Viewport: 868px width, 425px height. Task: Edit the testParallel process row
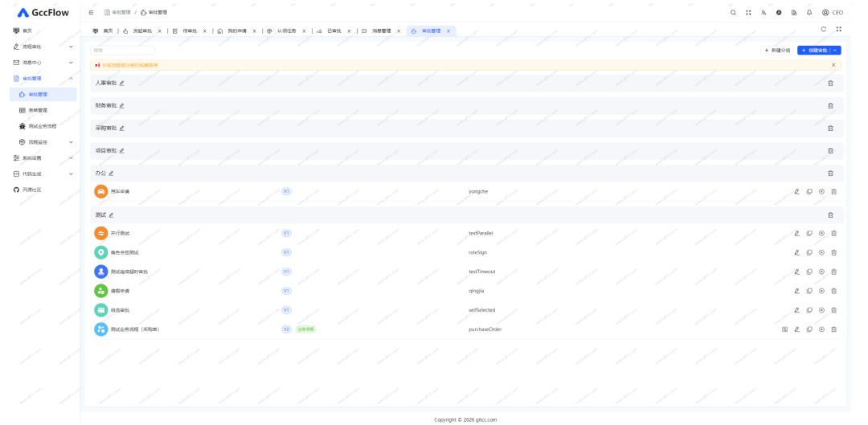tap(797, 233)
